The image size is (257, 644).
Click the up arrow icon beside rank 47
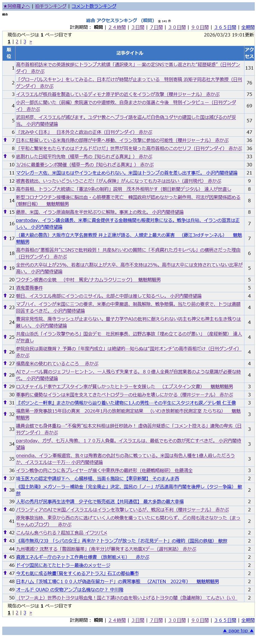coord(5,573)
